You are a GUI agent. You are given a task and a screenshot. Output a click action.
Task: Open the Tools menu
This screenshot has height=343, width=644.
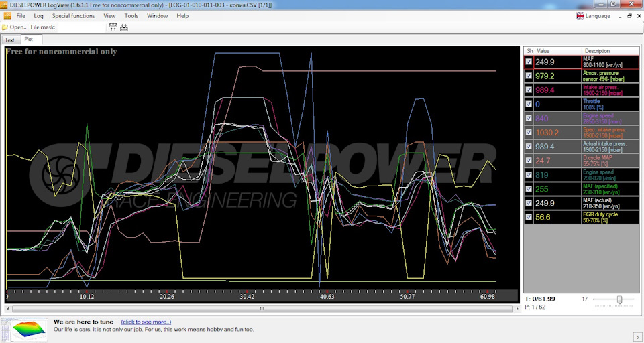(131, 16)
